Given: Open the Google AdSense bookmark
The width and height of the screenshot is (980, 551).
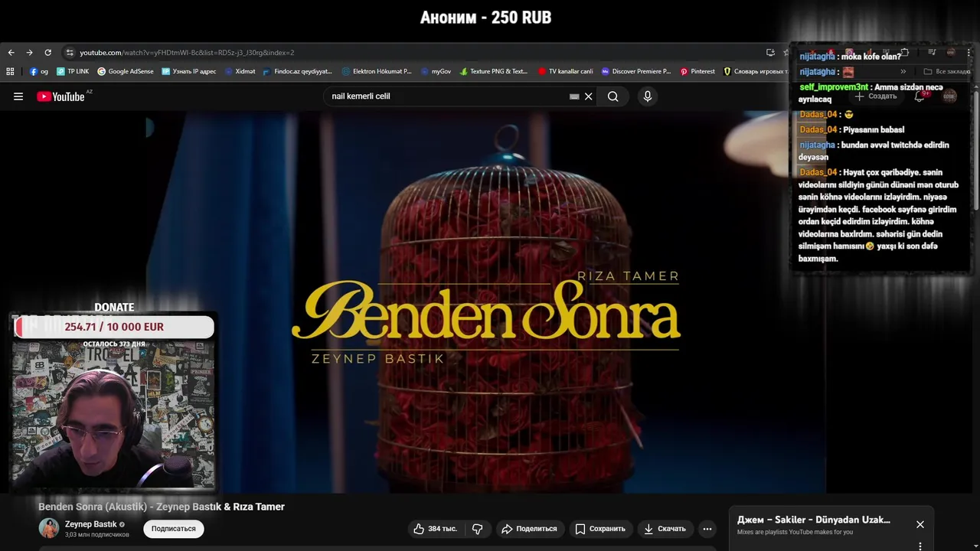Looking at the screenshot, I should [126, 71].
